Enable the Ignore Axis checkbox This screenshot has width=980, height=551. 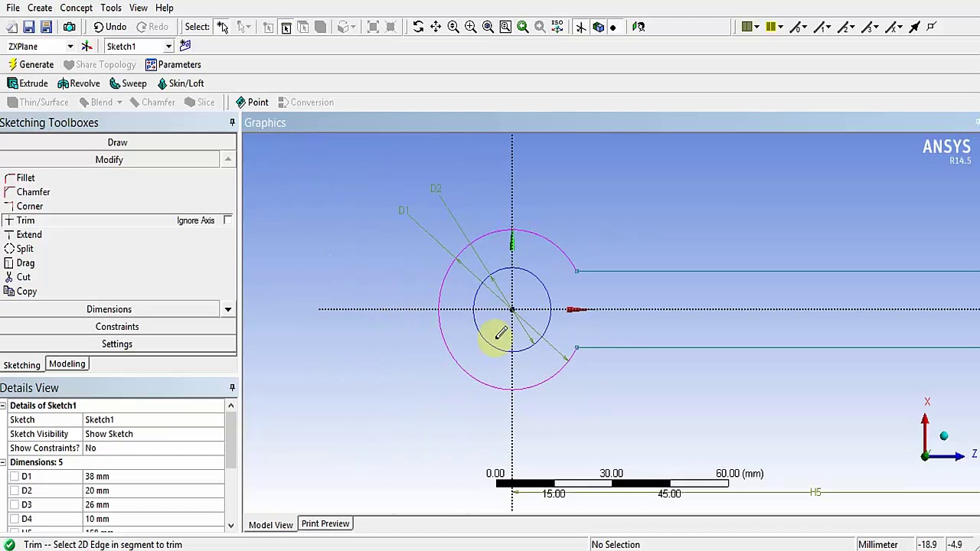pos(227,220)
